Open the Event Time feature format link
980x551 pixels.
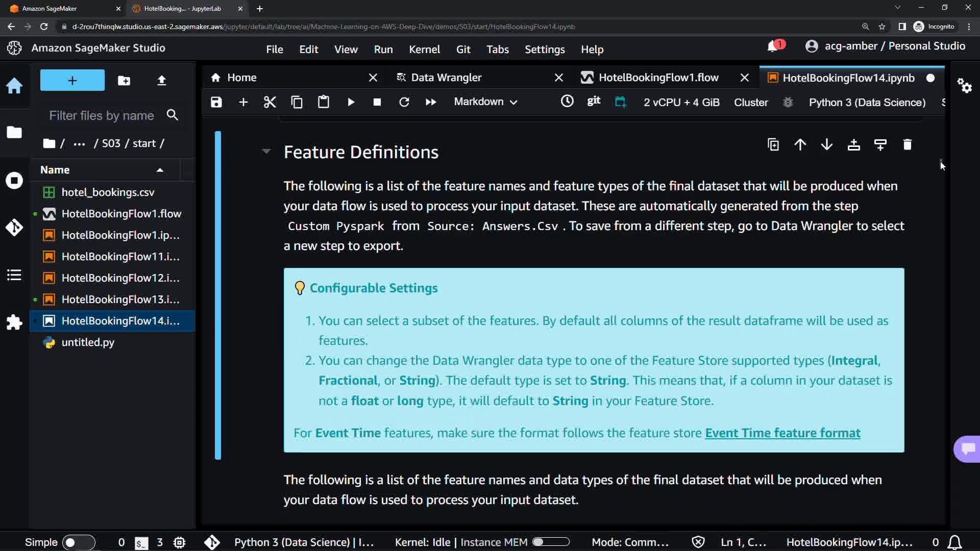782,433
